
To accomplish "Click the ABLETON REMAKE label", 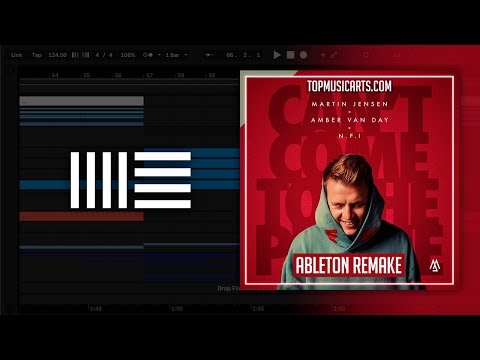I will (x=349, y=265).
